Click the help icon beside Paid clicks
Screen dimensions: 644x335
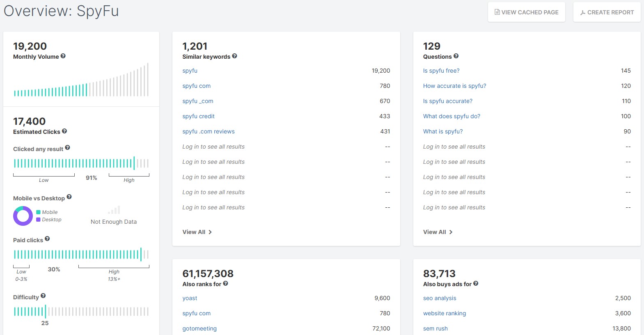point(47,239)
